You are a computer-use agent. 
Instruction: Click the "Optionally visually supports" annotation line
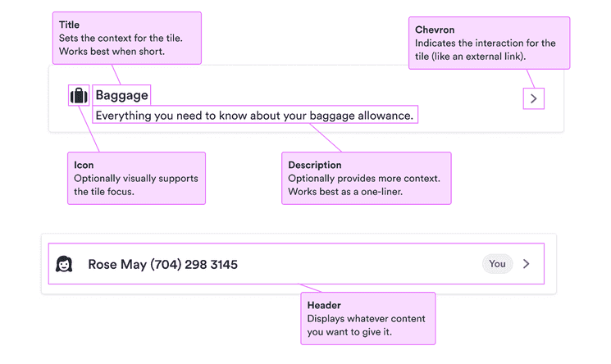tap(136, 179)
